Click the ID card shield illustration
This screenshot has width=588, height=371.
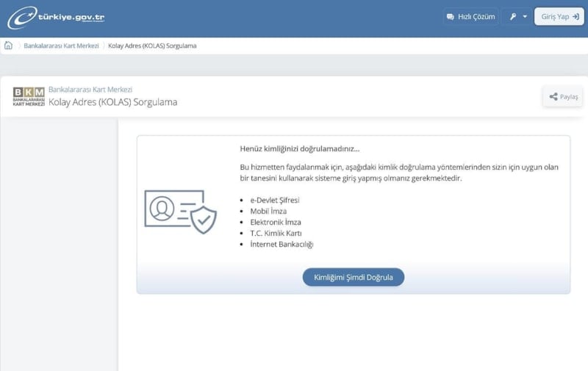[x=181, y=210]
